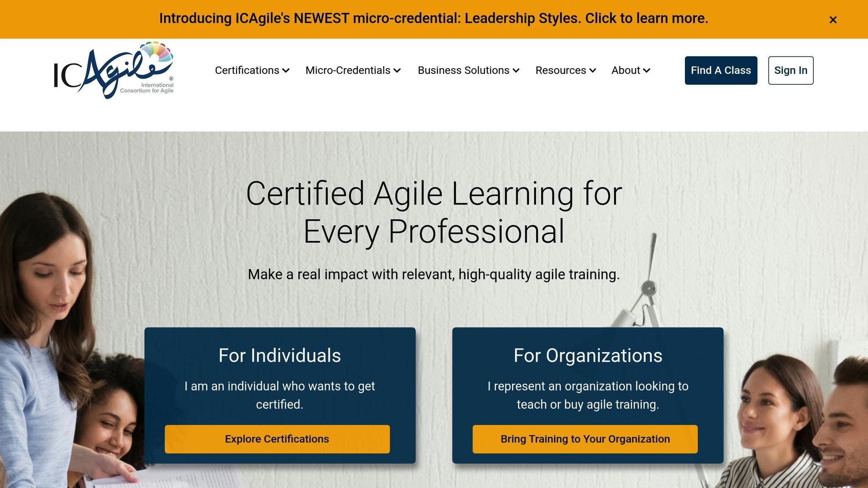
Task: Expand the chevron next to Certifications
Action: coord(286,71)
